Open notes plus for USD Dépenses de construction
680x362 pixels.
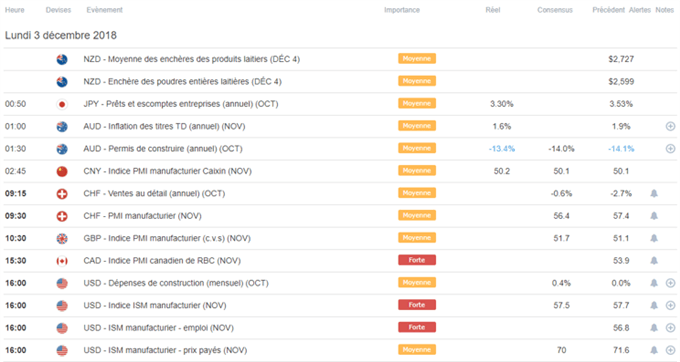670,283
